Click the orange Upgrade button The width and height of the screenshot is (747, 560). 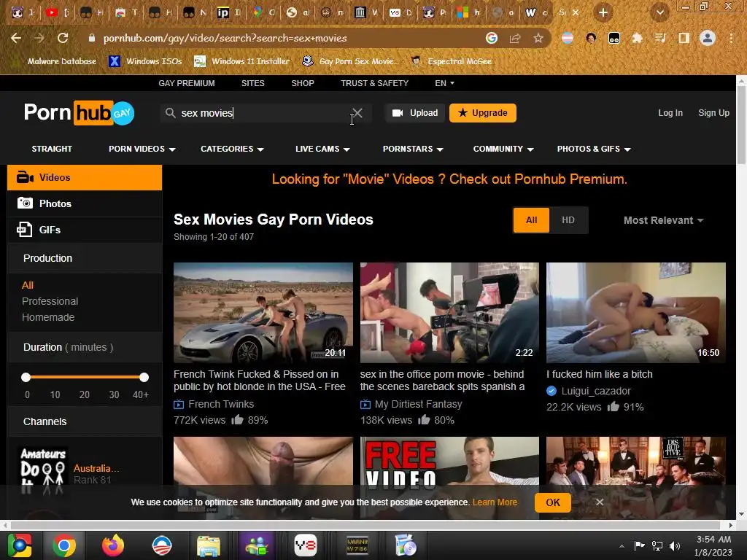pos(483,113)
